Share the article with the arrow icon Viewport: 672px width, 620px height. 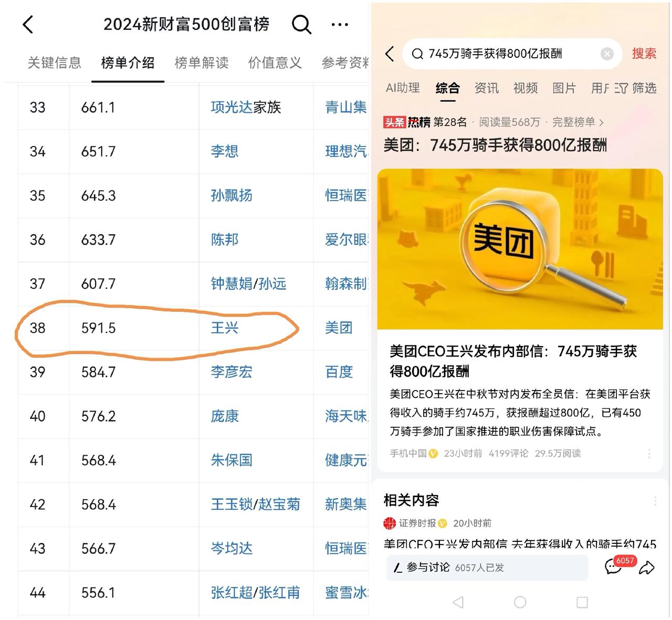(x=647, y=568)
